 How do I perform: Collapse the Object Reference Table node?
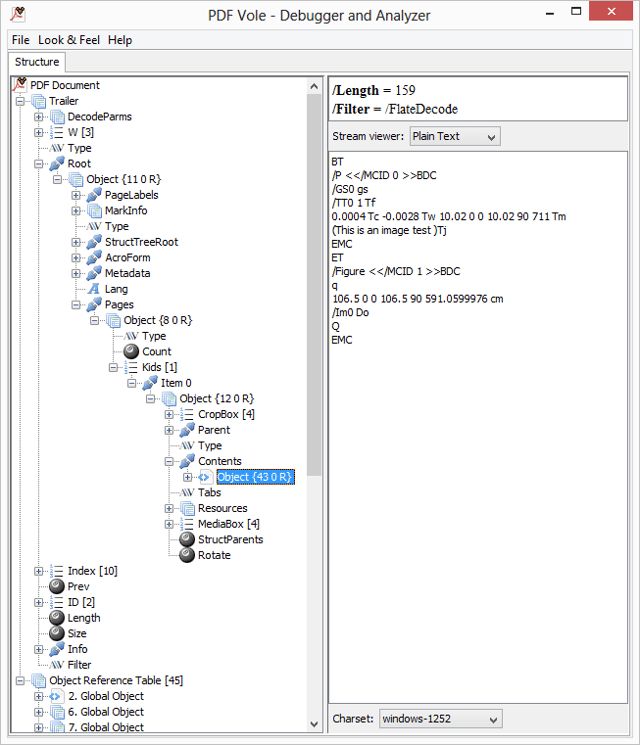click(x=20, y=681)
